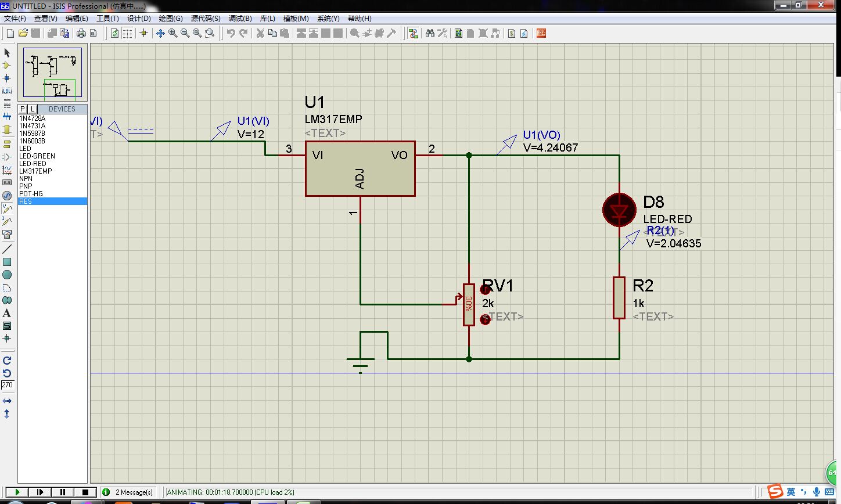Image resolution: width=841 pixels, height=504 pixels.
Task: Zoom to a selected area
Action: click(210, 33)
